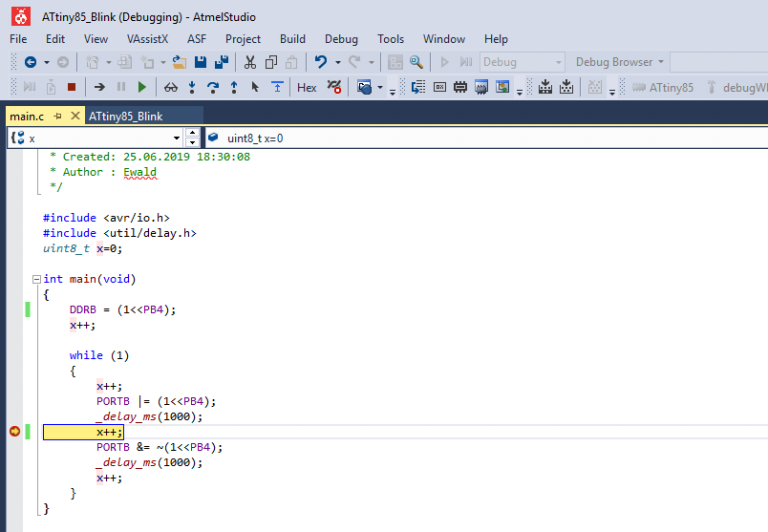Click the Step Over curved arrow icon
The image size is (768, 532).
tap(212, 87)
